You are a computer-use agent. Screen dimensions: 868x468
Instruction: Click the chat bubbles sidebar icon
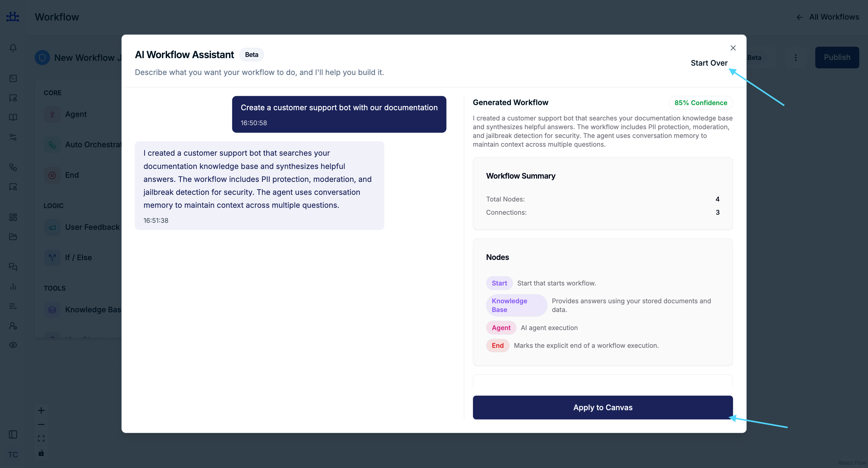13,267
